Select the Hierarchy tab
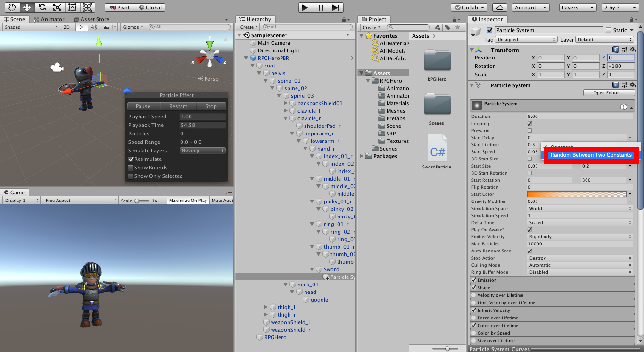 point(255,19)
